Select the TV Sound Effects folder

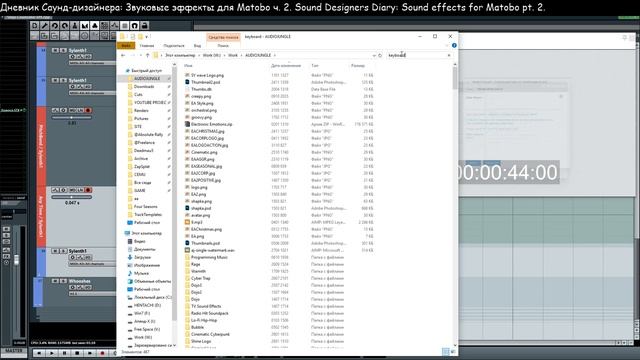coord(206,306)
